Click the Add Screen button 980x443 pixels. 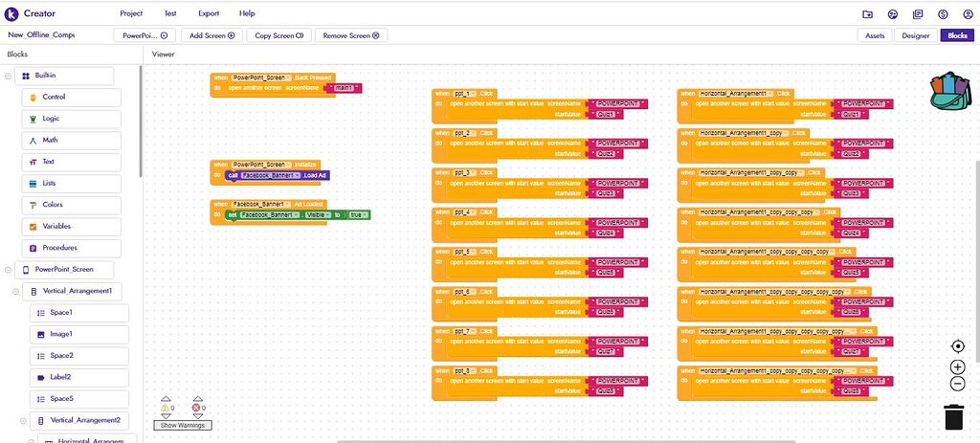coord(212,35)
